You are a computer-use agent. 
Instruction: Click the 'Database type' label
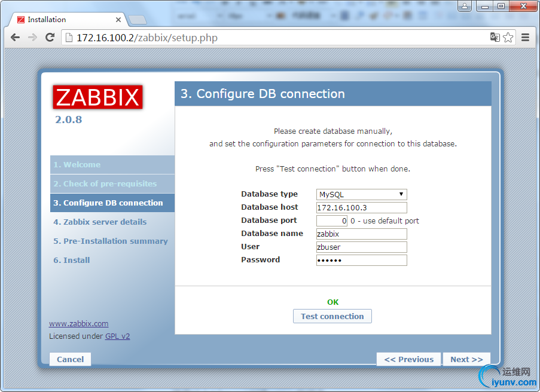pos(269,194)
